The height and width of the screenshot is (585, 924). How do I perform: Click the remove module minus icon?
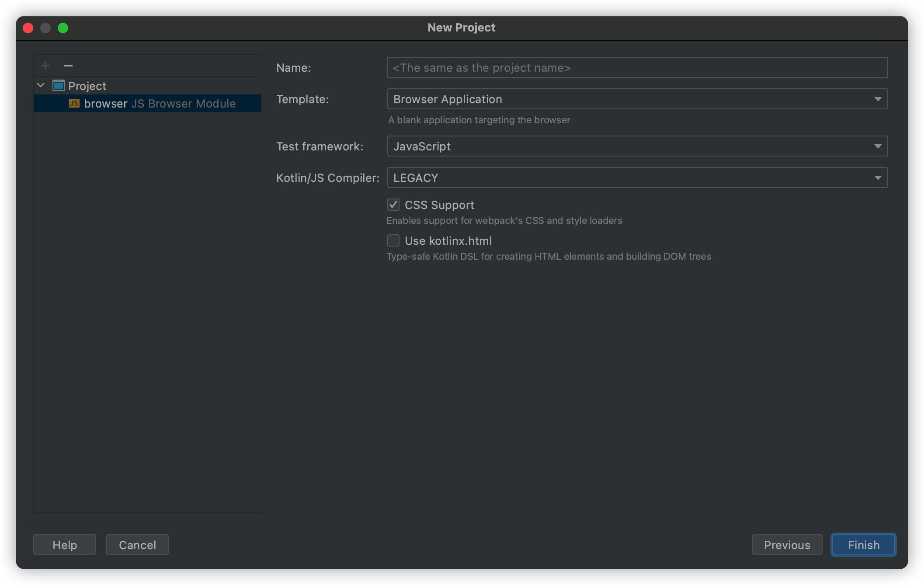(x=68, y=66)
